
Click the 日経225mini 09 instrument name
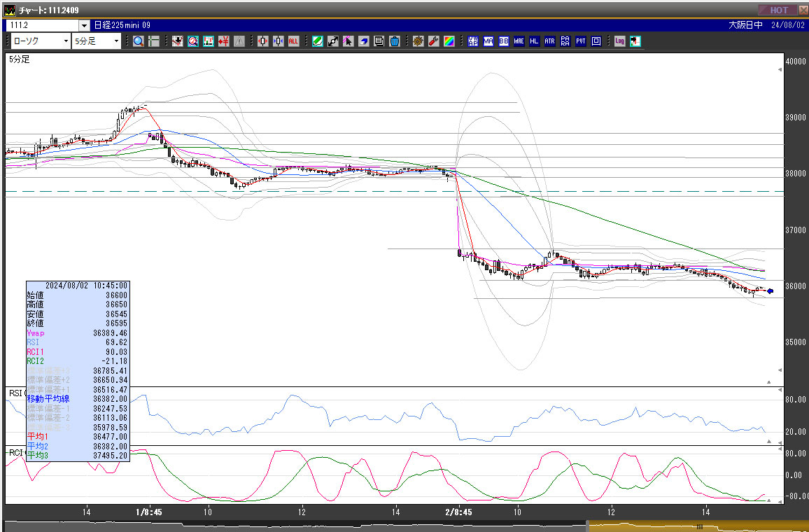[x=122, y=25]
